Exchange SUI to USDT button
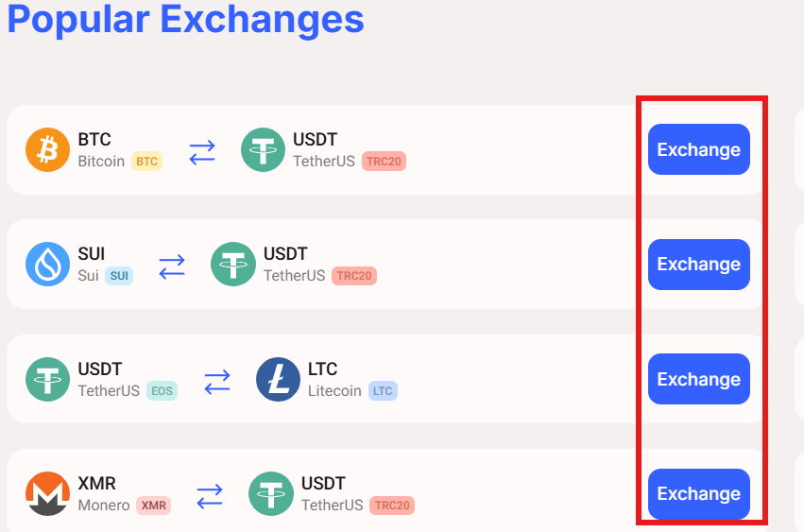804x532 pixels. click(699, 265)
